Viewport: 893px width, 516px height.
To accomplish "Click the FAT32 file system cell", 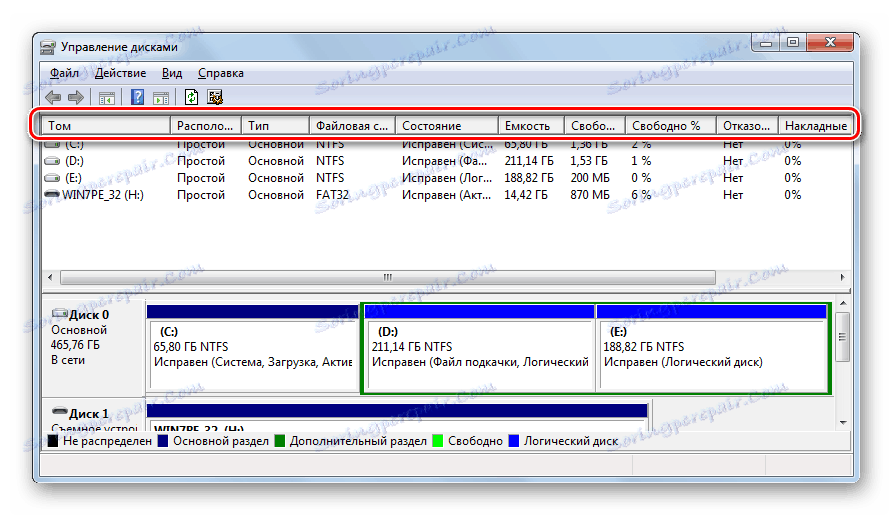I will pos(332,195).
